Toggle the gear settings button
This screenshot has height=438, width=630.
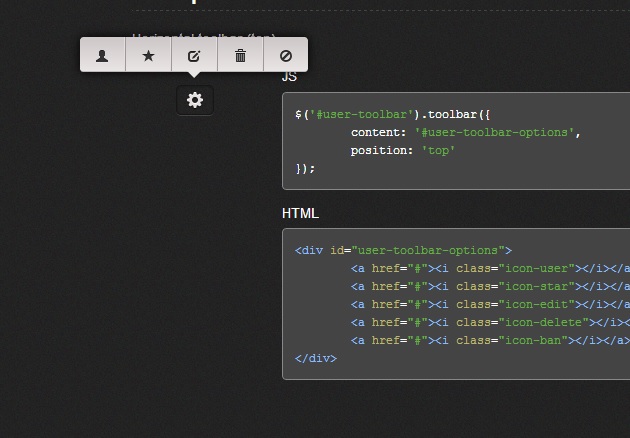click(x=195, y=100)
